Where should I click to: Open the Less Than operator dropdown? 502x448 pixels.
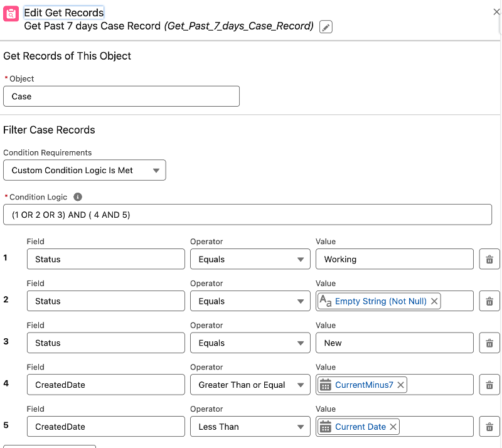pos(250,427)
